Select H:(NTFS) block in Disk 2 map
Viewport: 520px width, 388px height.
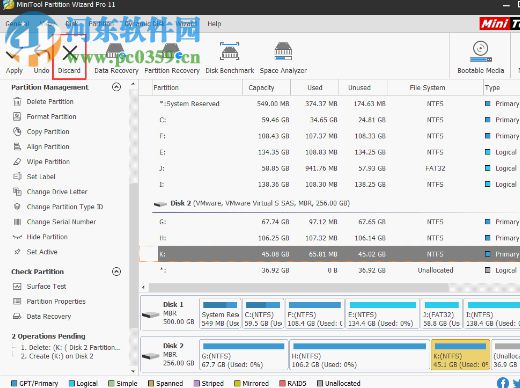click(x=359, y=355)
